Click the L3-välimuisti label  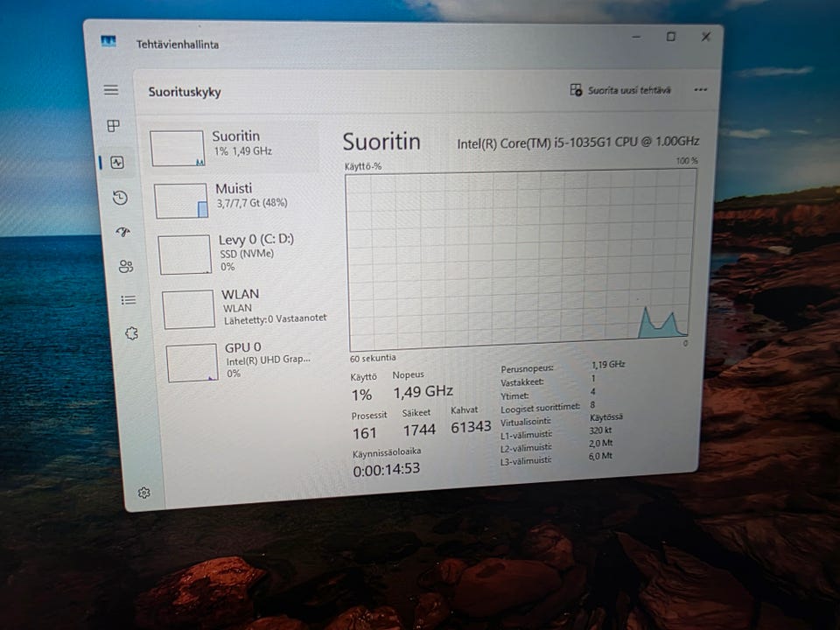(526, 460)
